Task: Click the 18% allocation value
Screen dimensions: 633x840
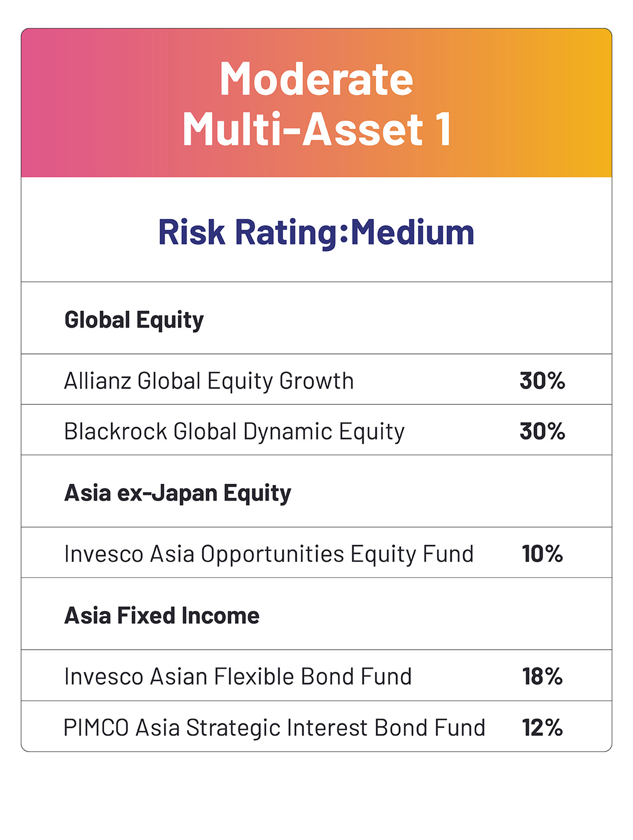Action: 542,676
